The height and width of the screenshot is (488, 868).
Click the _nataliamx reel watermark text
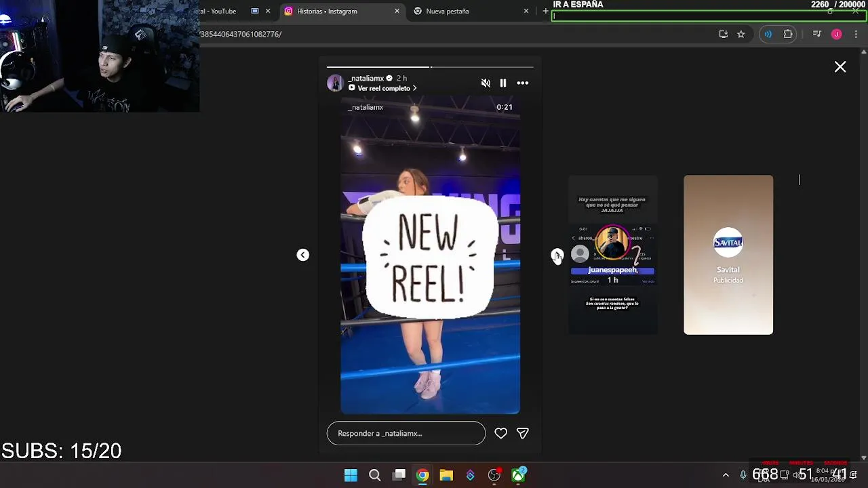[x=366, y=107]
